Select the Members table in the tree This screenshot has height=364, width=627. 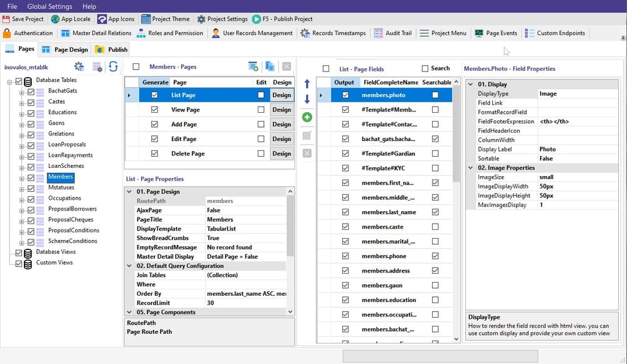point(60,177)
